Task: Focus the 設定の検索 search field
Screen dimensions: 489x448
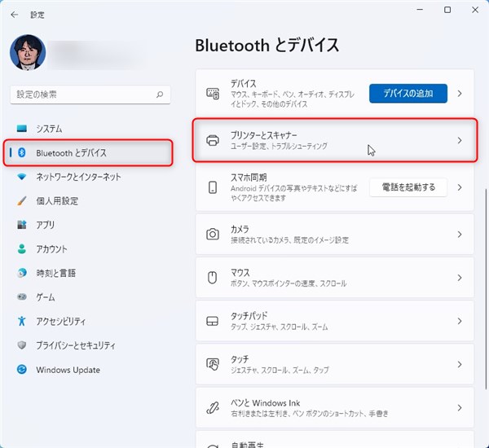Action: pyautogui.click(x=90, y=94)
